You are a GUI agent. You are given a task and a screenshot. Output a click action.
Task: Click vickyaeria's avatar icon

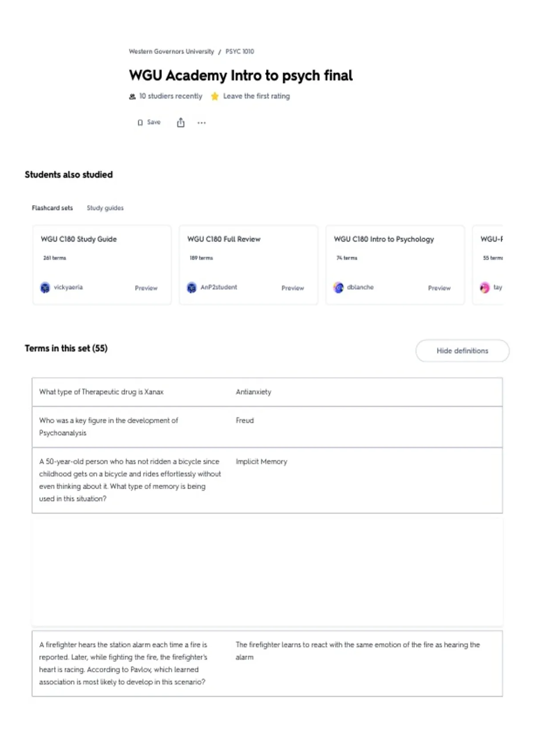tap(45, 288)
